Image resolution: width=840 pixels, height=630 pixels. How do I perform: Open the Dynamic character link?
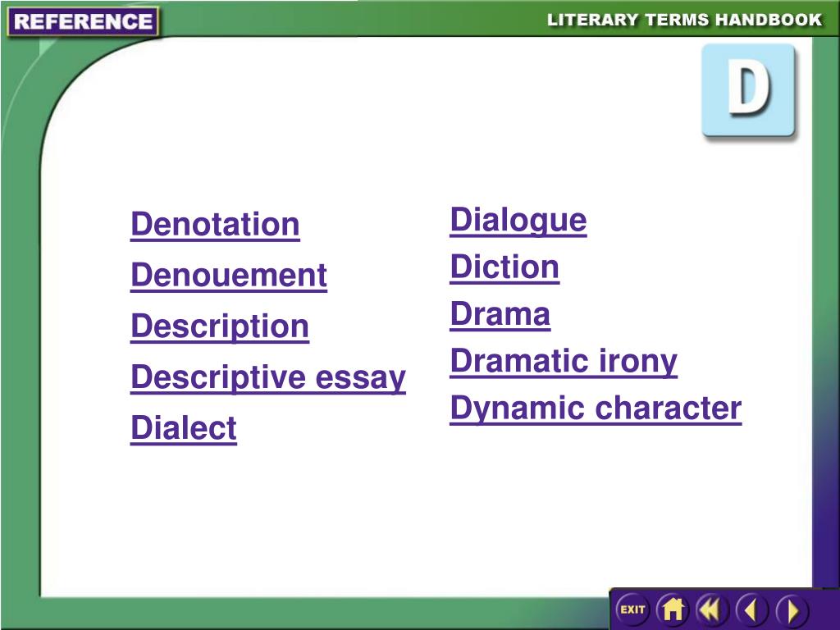[x=596, y=409]
